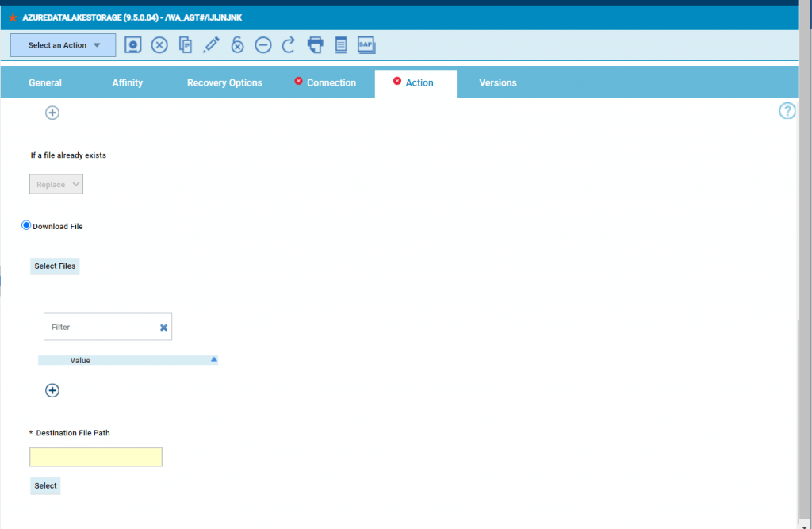Screen dimensions: 812x529
Task: Click the Value column sort arrow
Action: (x=213, y=359)
